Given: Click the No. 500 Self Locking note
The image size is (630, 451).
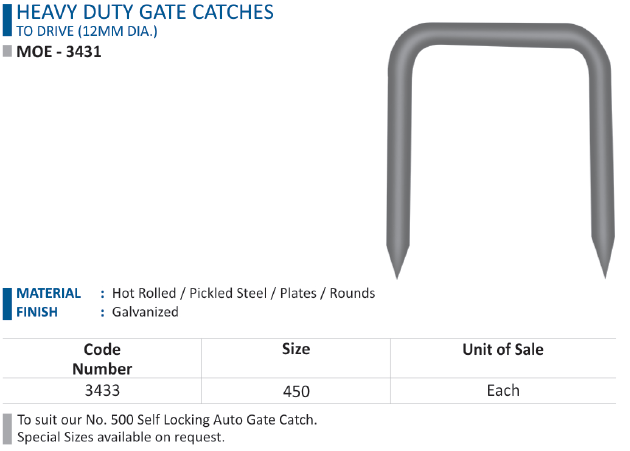Looking at the screenshot, I should click(167, 420).
